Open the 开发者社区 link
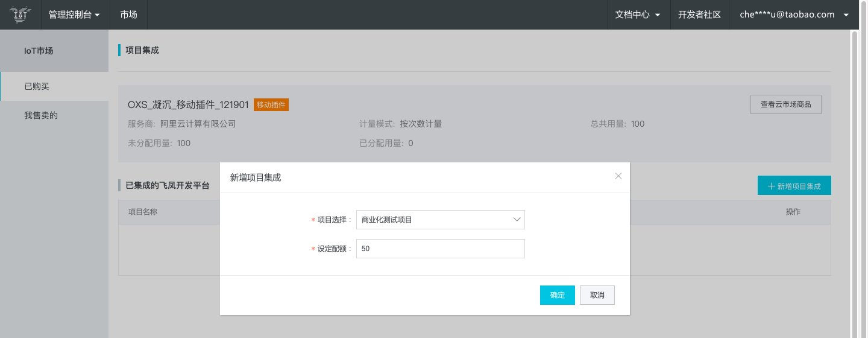This screenshot has width=868, height=338. pos(699,14)
